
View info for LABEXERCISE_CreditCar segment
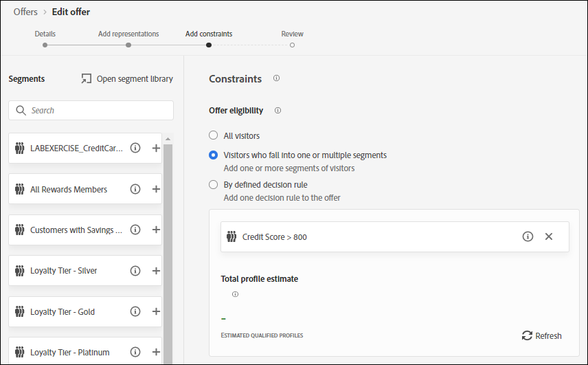135,148
